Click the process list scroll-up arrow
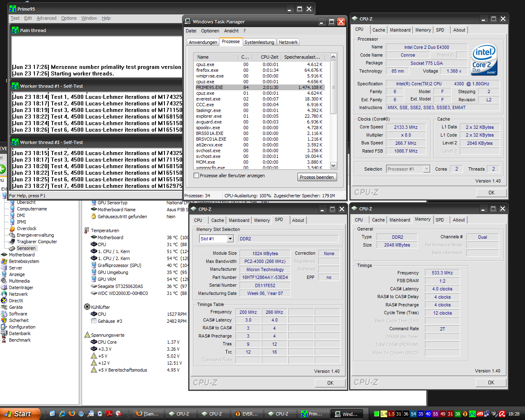Screen dimensions: 525x420 tap(333, 57)
